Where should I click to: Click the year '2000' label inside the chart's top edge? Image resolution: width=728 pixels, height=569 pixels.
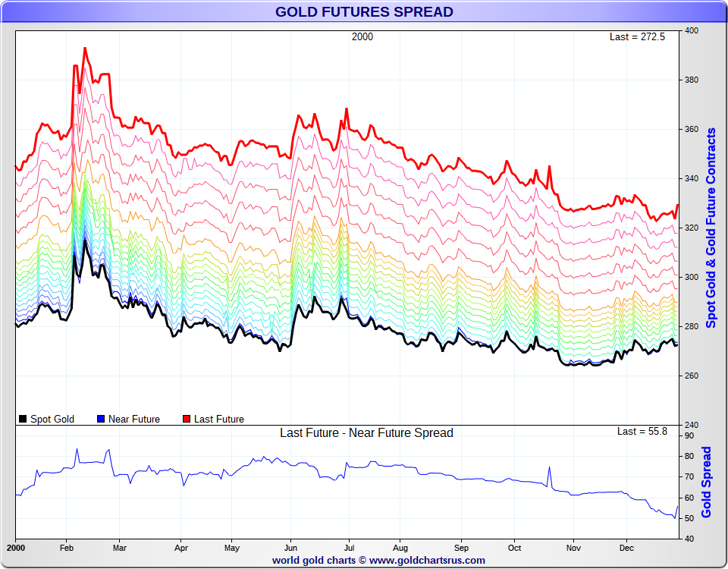[x=362, y=36]
